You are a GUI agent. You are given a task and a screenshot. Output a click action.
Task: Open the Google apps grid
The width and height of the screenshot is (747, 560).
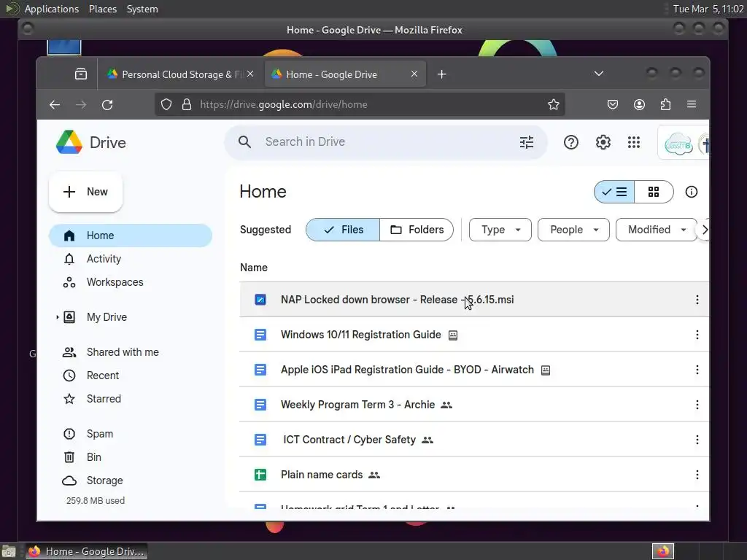634,142
